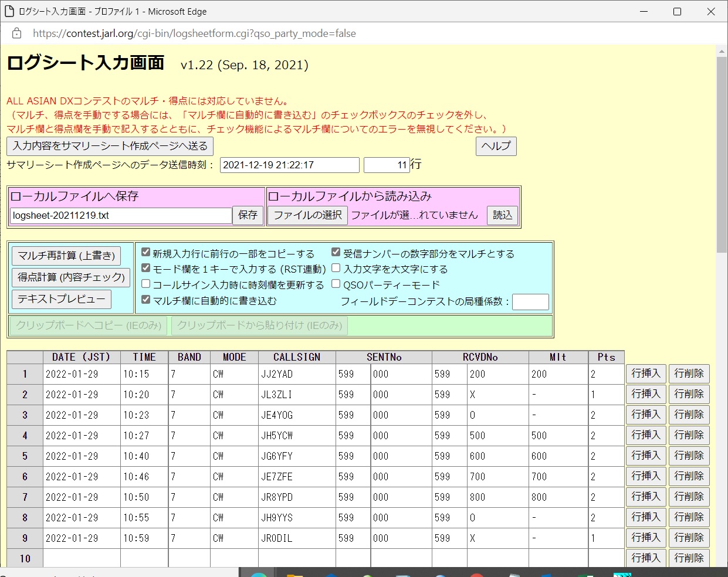Screen dimensions: 728x577
Task: Click time cell 10:15 in row 1
Action: (x=144, y=374)
